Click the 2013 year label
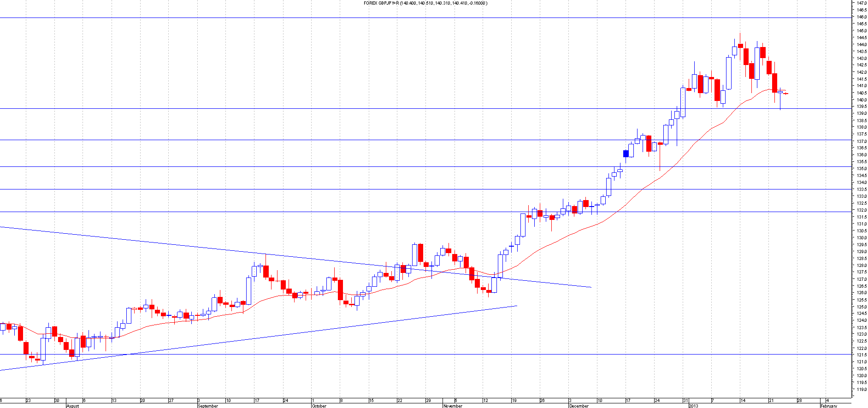Screen dimensions: 868x408 (x=693, y=406)
